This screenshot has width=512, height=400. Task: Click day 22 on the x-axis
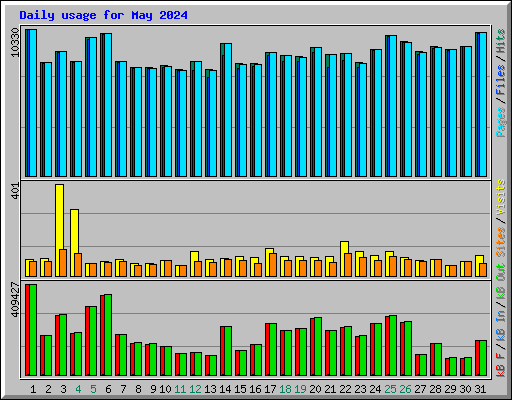click(x=345, y=389)
